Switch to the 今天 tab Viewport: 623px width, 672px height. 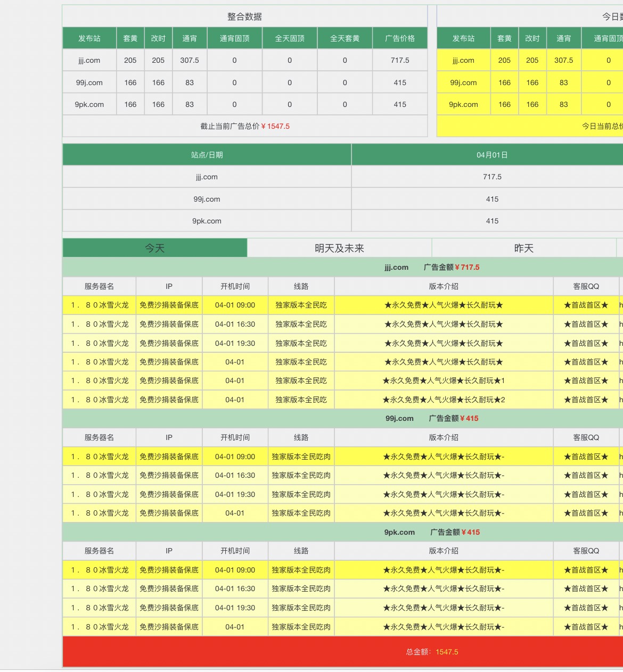(x=155, y=248)
